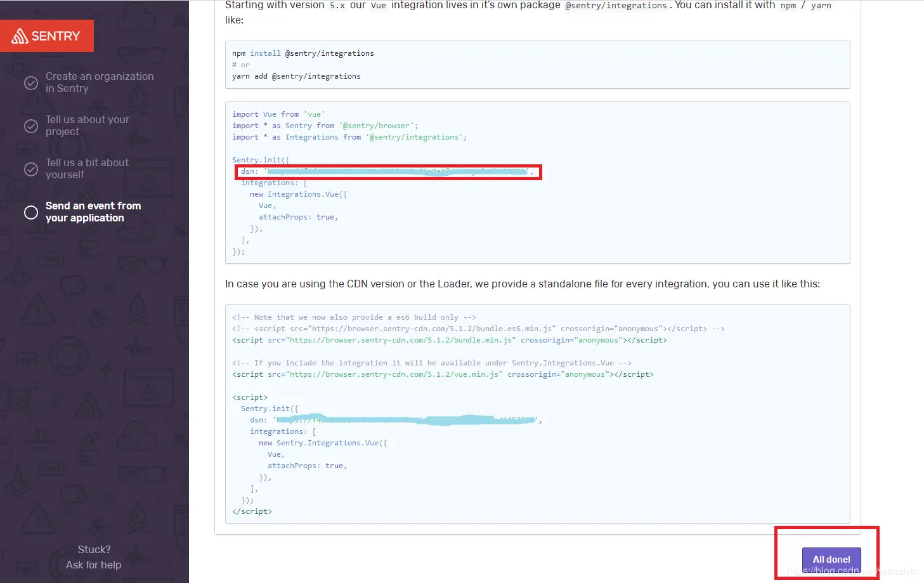This screenshot has height=583, width=924.
Task: Select Send an event from your application step
Action: click(x=93, y=212)
